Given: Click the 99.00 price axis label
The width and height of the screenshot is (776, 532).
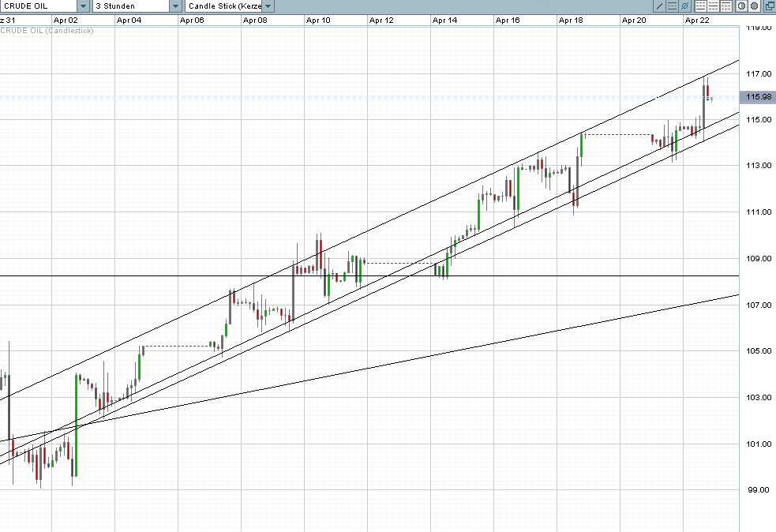Looking at the screenshot, I should coord(759,490).
